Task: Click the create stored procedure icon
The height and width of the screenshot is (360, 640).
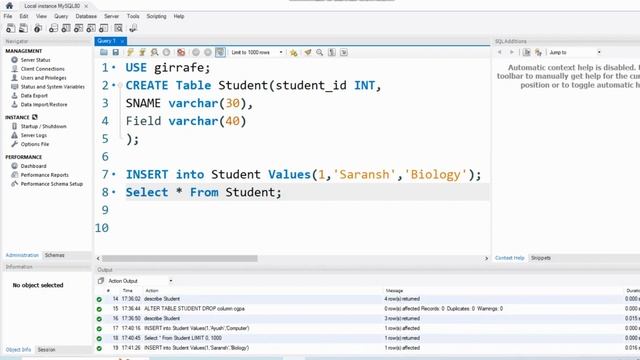Action: [91, 28]
